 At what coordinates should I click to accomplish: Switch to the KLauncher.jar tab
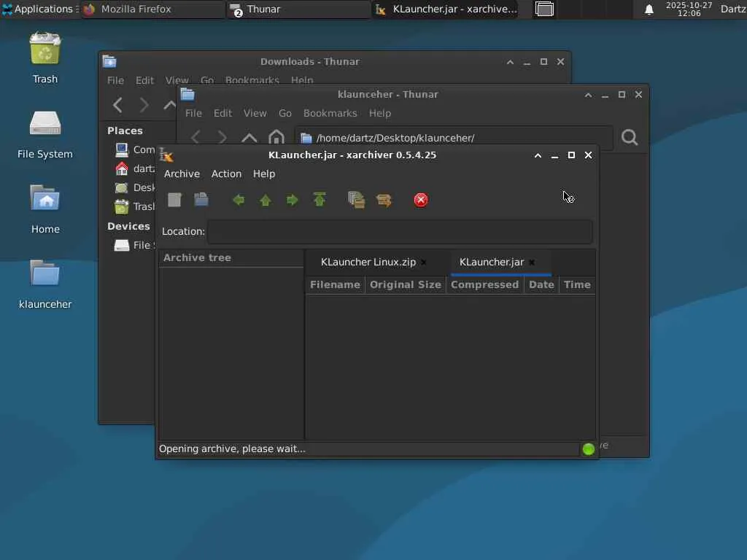pyautogui.click(x=492, y=262)
